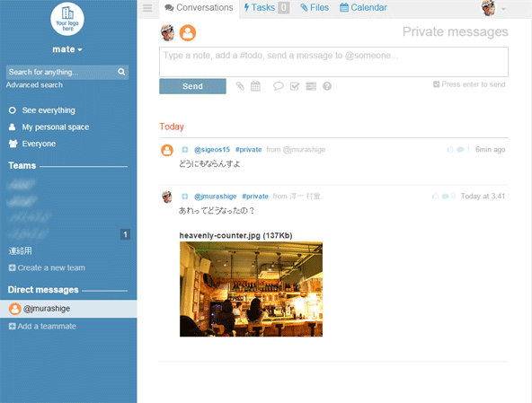Click the Send button
The height and width of the screenshot is (403, 532).
click(x=192, y=86)
